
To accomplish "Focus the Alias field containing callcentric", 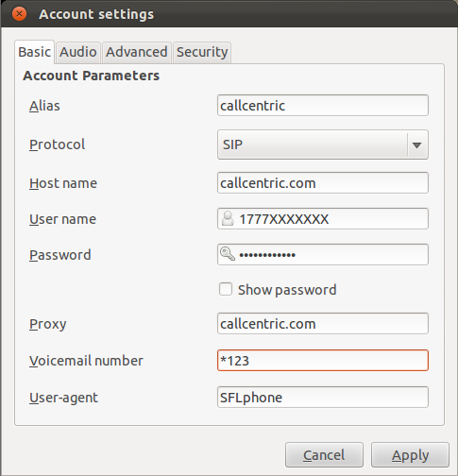I will (323, 106).
